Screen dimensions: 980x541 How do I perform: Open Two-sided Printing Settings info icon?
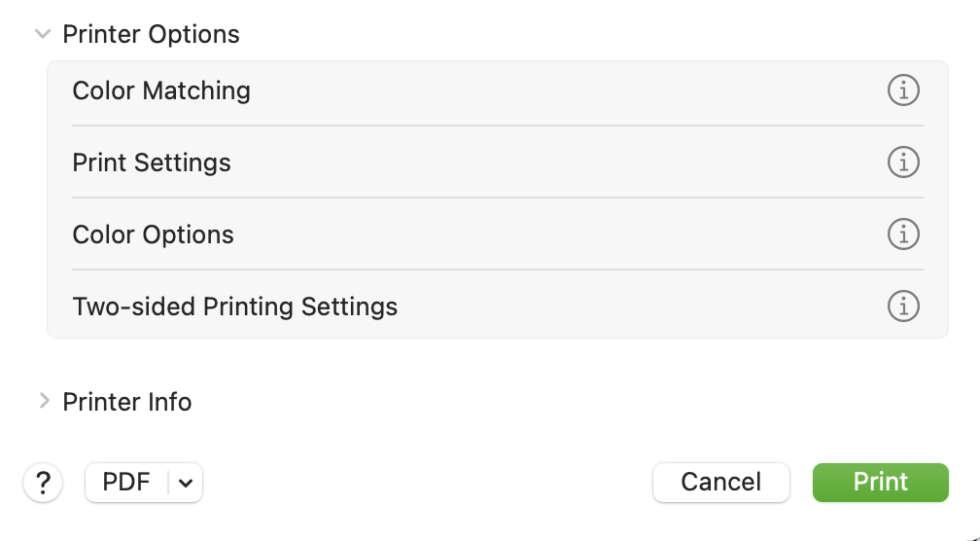tap(903, 306)
